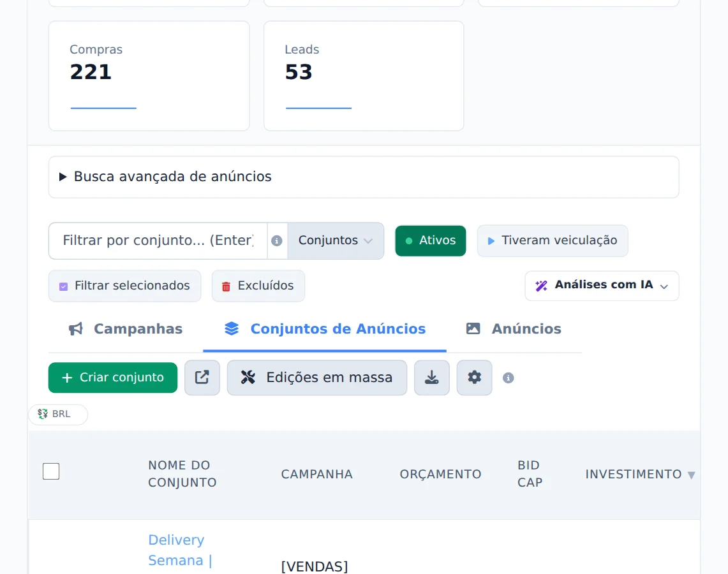728x574 pixels.
Task: Toggle Tiveram veiculação filter
Action: tap(553, 240)
